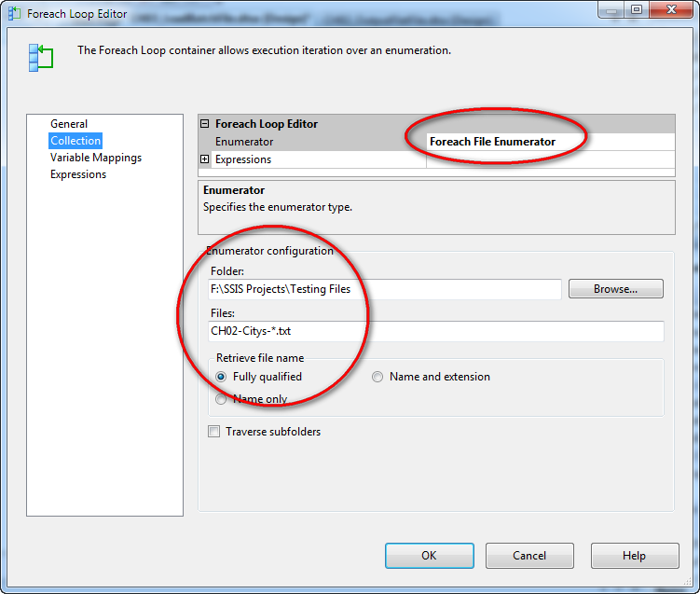Select the Collection page
700x594 pixels.
[75, 141]
